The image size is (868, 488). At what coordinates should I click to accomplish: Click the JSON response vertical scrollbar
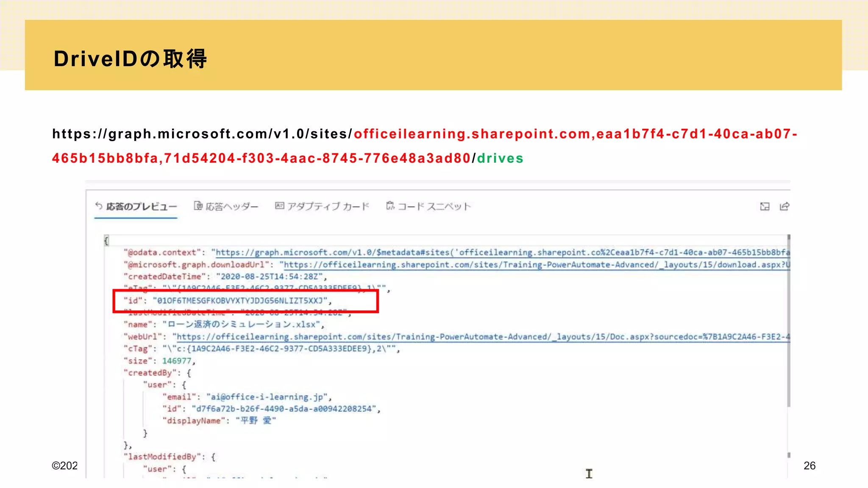[x=789, y=321]
